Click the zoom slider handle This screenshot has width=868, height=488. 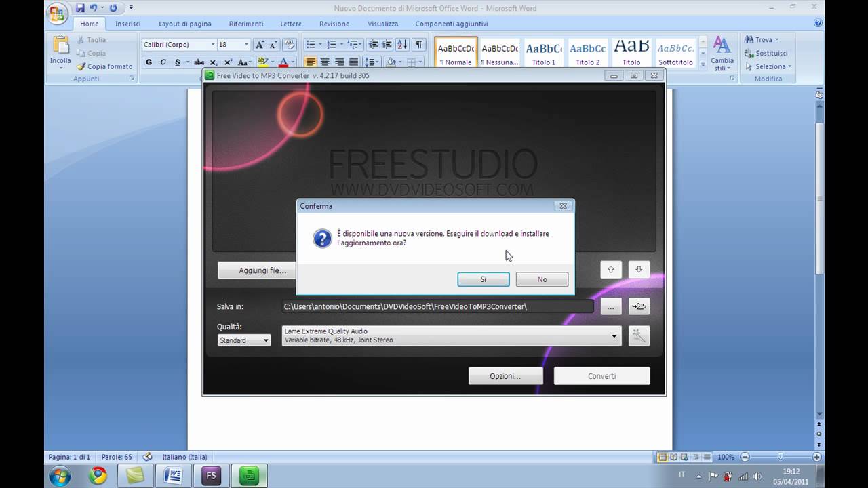(x=781, y=457)
